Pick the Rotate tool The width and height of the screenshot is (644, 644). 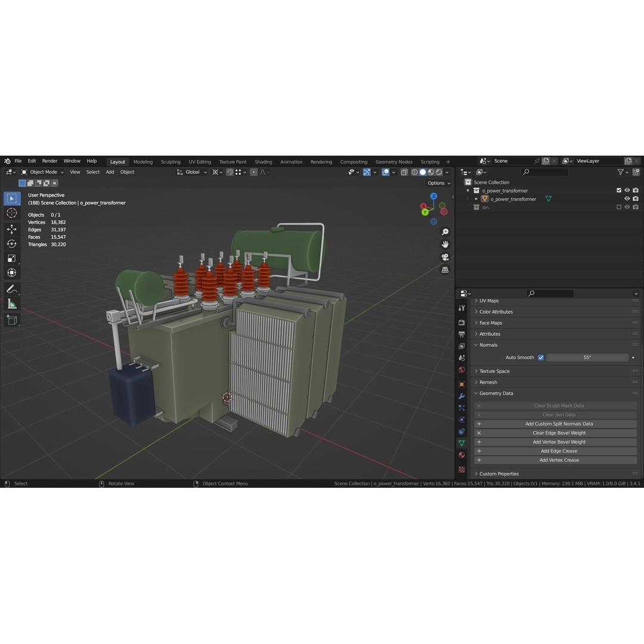12,243
